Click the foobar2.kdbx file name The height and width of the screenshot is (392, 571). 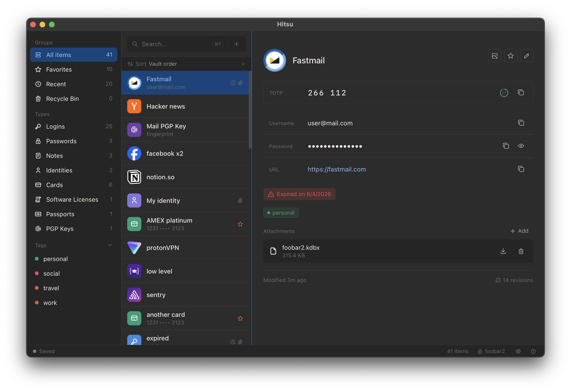(x=301, y=247)
